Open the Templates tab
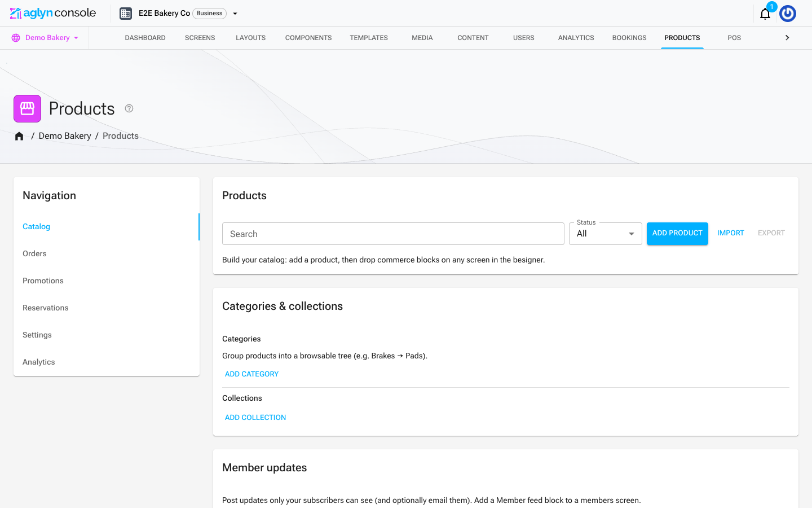 369,38
